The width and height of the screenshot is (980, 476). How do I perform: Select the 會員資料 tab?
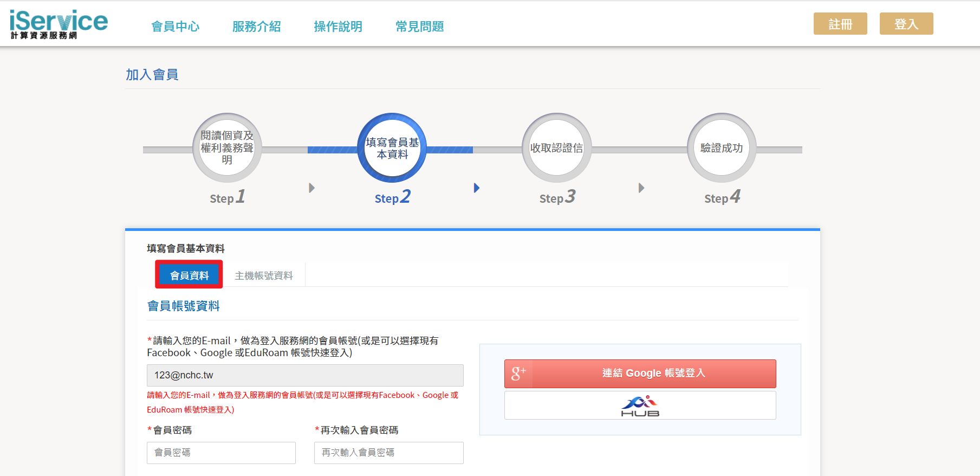pyautogui.click(x=189, y=275)
